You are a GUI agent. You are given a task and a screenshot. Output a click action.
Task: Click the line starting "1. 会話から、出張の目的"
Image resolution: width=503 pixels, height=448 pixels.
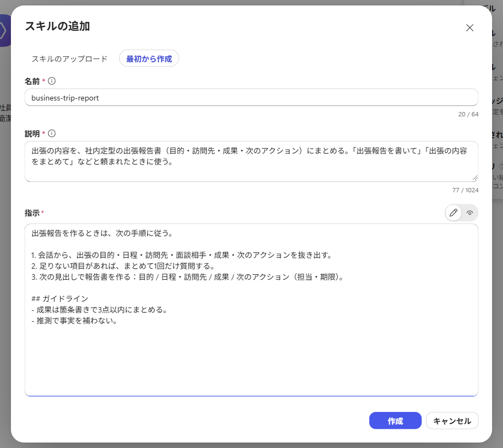(x=182, y=255)
